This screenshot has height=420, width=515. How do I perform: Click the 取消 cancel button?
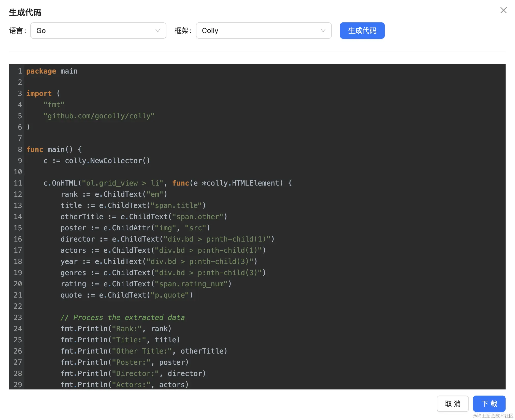pyautogui.click(x=452, y=403)
